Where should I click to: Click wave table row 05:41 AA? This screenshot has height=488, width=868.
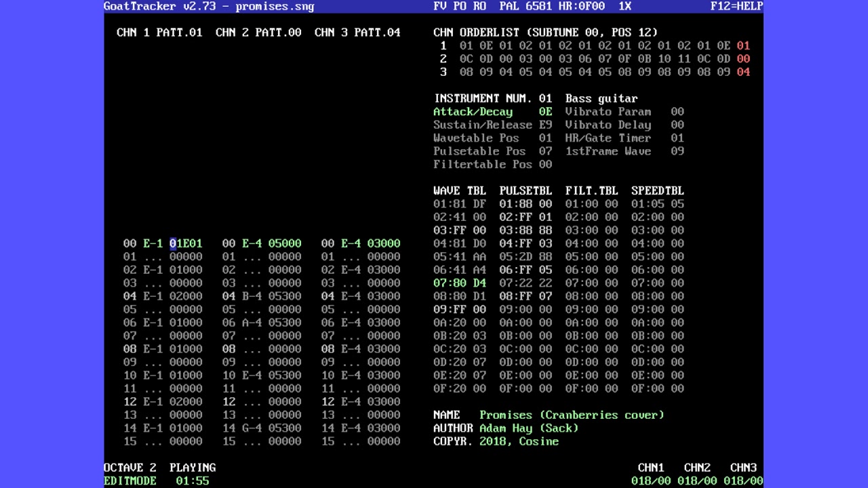460,257
